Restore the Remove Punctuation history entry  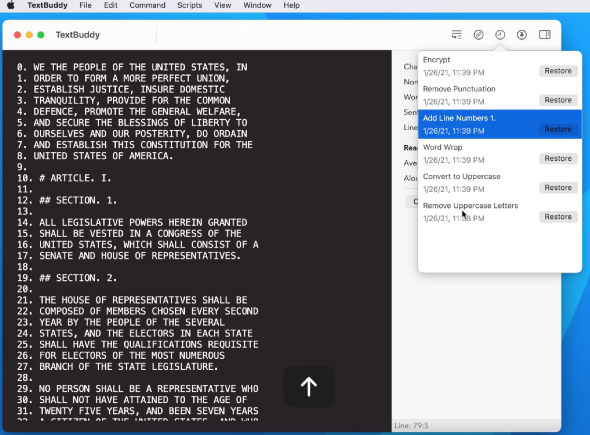click(558, 100)
